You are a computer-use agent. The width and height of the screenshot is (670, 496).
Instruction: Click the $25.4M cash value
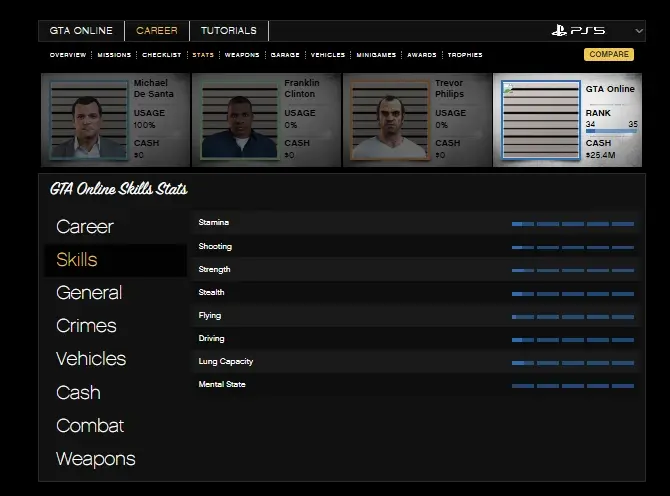point(600,155)
